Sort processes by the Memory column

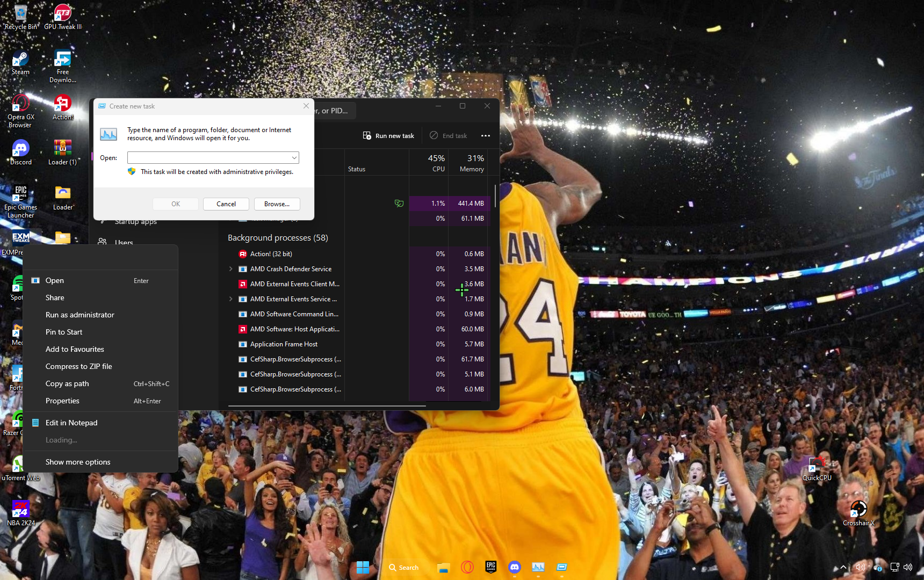point(468,163)
